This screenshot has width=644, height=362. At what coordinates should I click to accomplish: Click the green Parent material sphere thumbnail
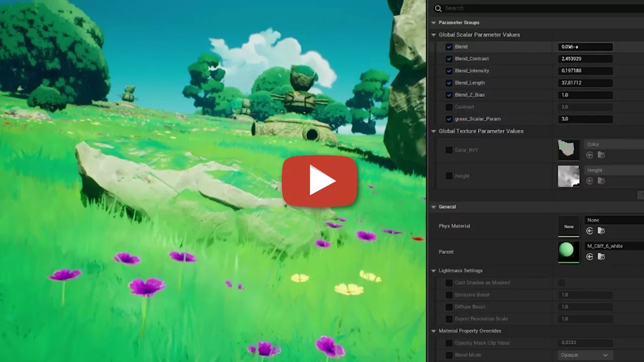pyautogui.click(x=569, y=252)
